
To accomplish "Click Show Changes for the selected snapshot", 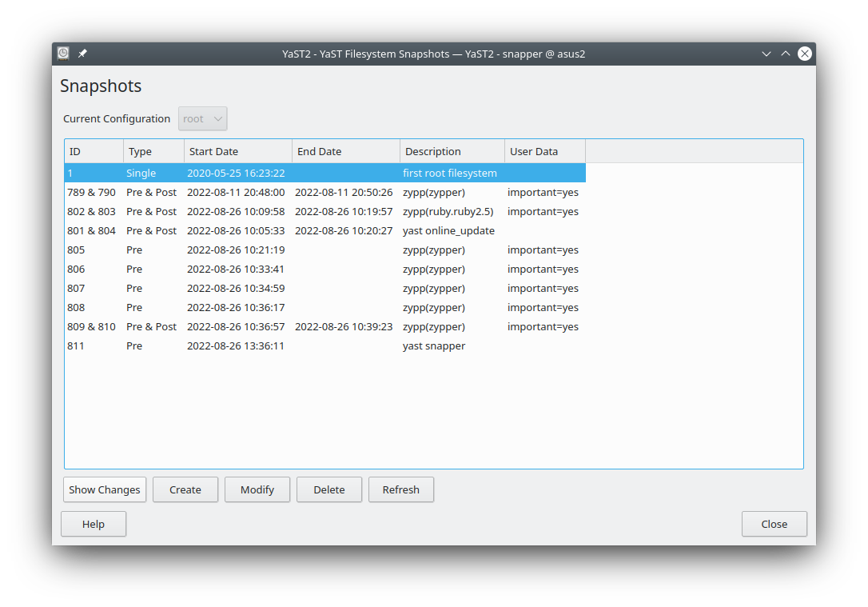I will tap(104, 489).
